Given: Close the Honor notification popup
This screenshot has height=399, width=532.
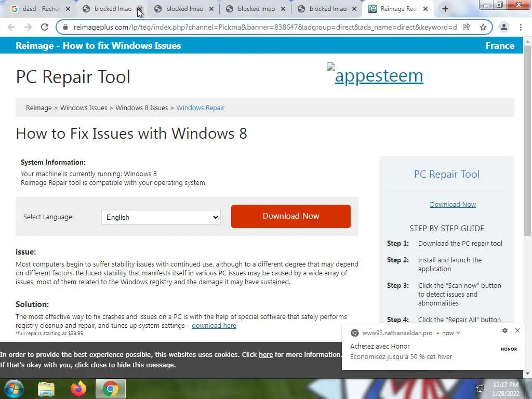Looking at the screenshot, I should 517,330.
